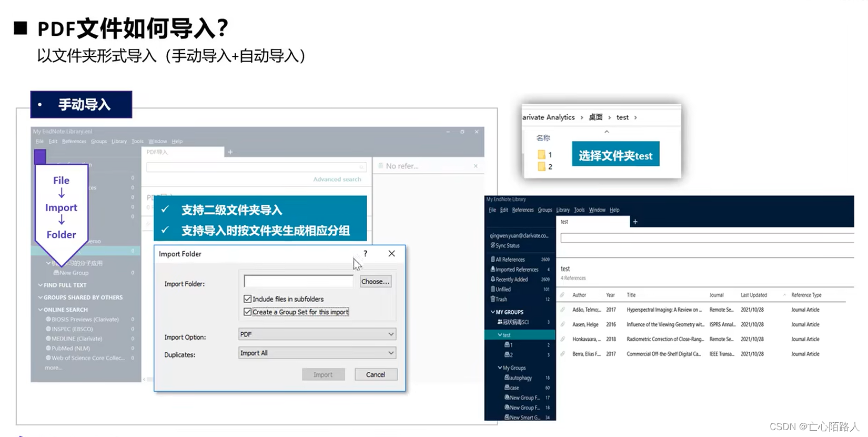Select group 1 under test group set
The height and width of the screenshot is (437, 868).
coord(509,345)
